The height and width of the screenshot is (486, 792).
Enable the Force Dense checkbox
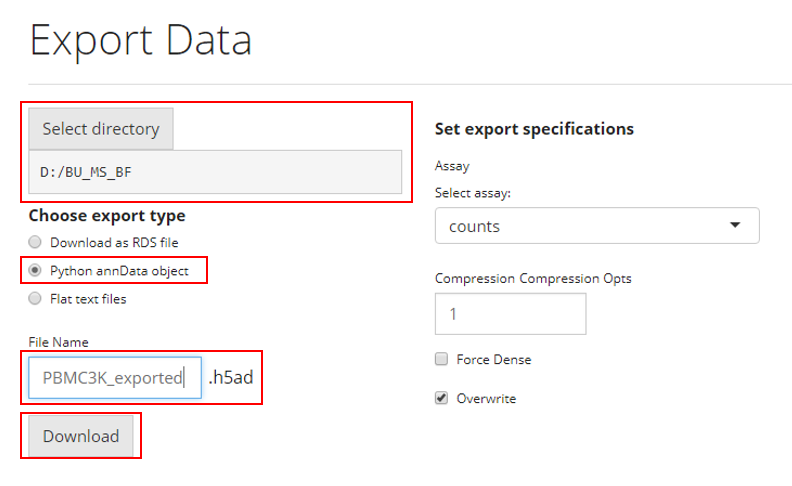tap(441, 359)
